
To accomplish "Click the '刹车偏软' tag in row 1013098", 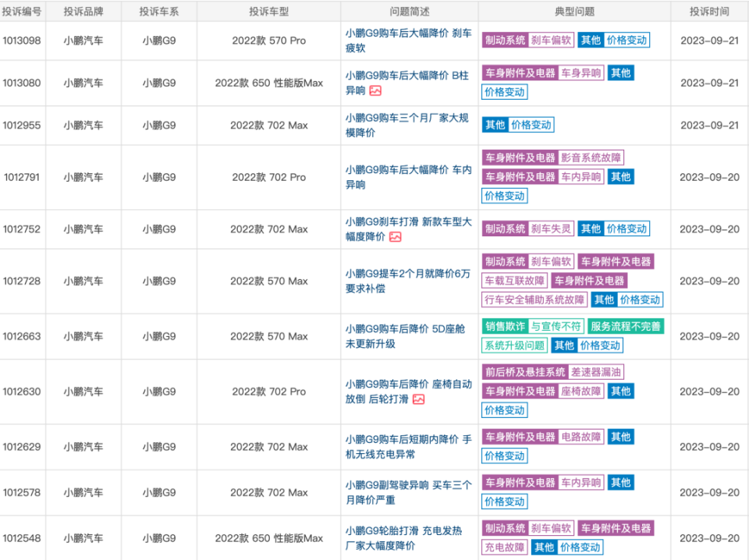I will click(552, 41).
